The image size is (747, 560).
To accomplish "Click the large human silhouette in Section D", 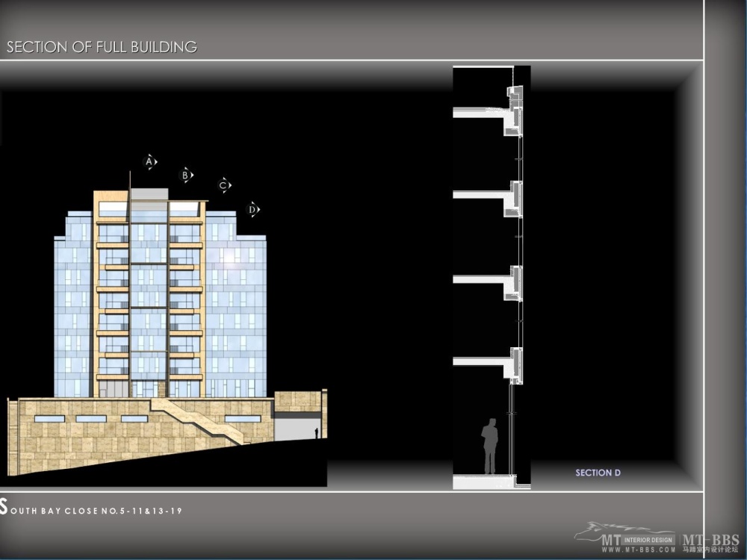I will tap(489, 445).
